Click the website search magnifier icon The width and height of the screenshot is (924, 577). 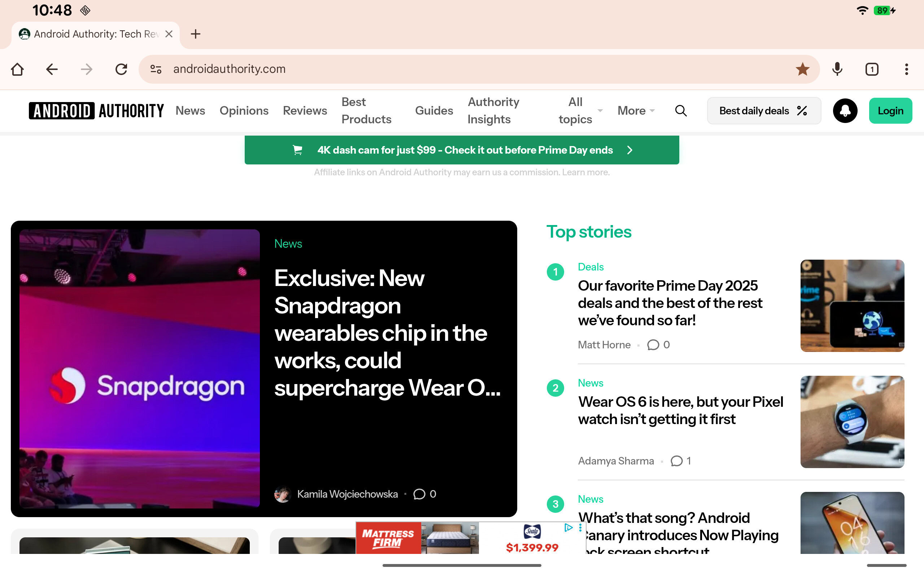pyautogui.click(x=681, y=111)
